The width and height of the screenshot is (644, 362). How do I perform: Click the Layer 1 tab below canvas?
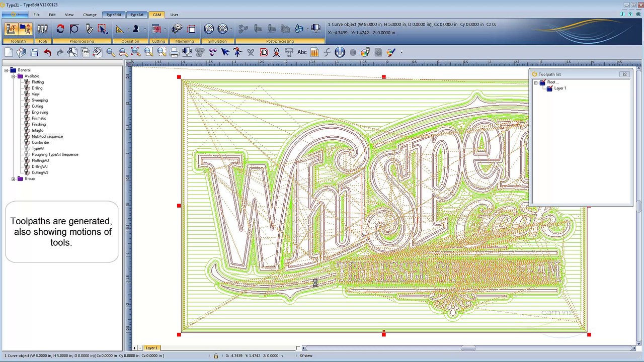[x=151, y=348]
